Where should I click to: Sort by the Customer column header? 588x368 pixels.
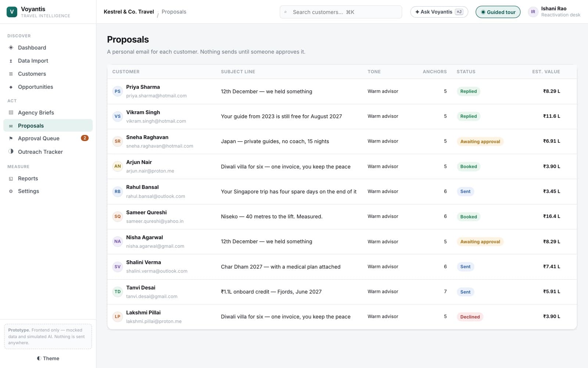pyautogui.click(x=126, y=72)
